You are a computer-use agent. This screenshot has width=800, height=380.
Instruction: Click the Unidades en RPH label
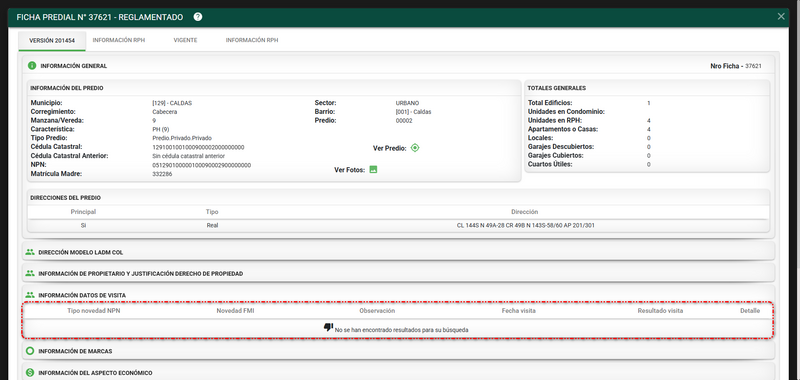[554, 121]
